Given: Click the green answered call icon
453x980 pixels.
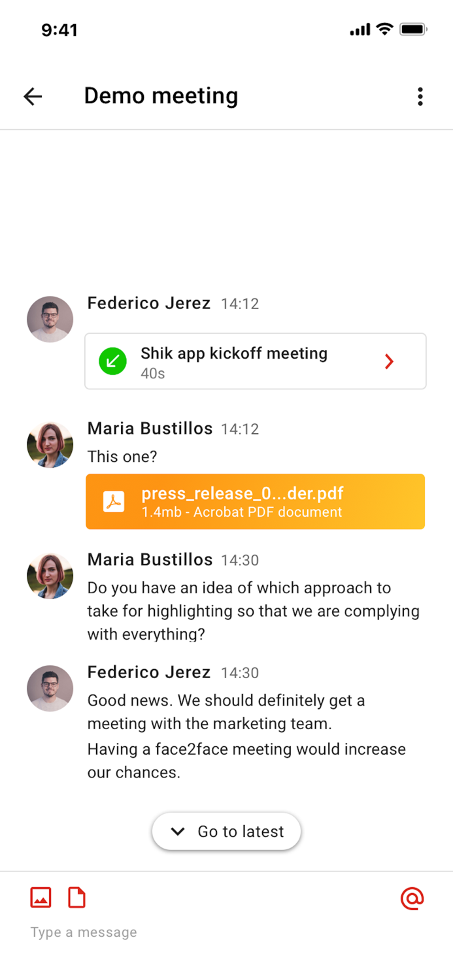Looking at the screenshot, I should [112, 361].
